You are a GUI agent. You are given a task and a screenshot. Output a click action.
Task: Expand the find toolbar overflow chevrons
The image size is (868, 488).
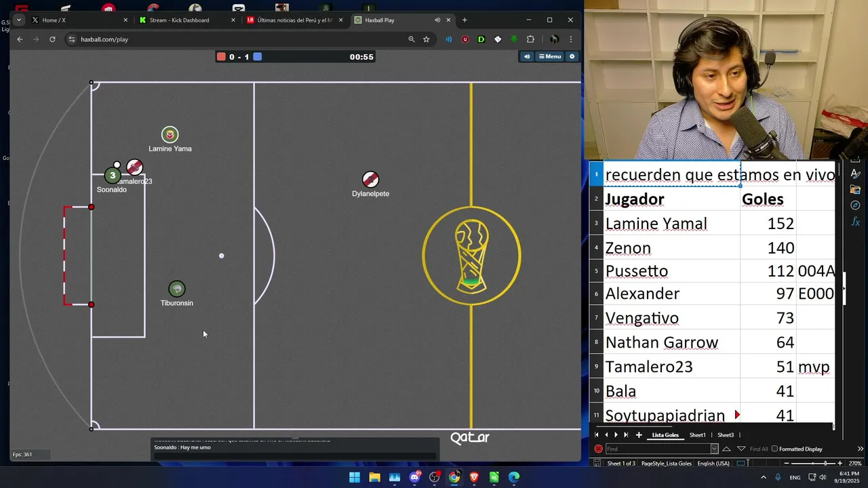click(861, 449)
